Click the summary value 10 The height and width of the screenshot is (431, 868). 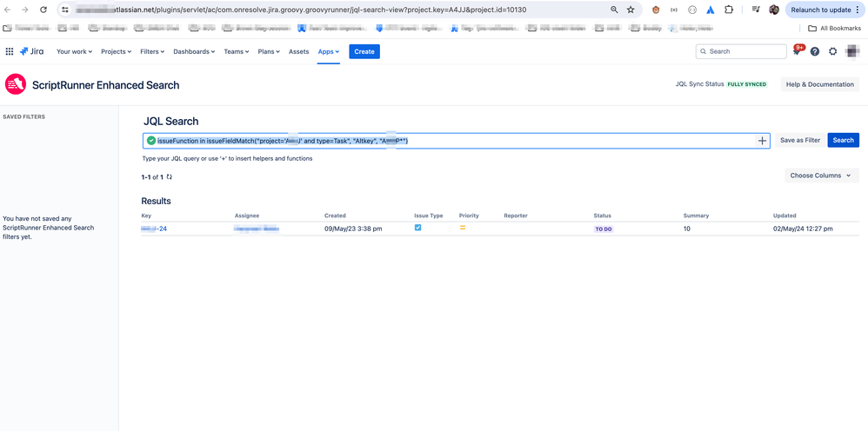pos(687,229)
